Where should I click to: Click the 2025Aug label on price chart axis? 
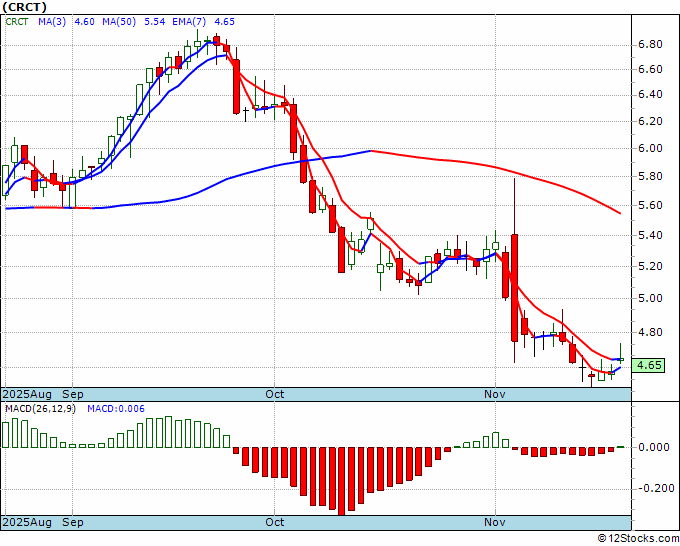click(27, 394)
